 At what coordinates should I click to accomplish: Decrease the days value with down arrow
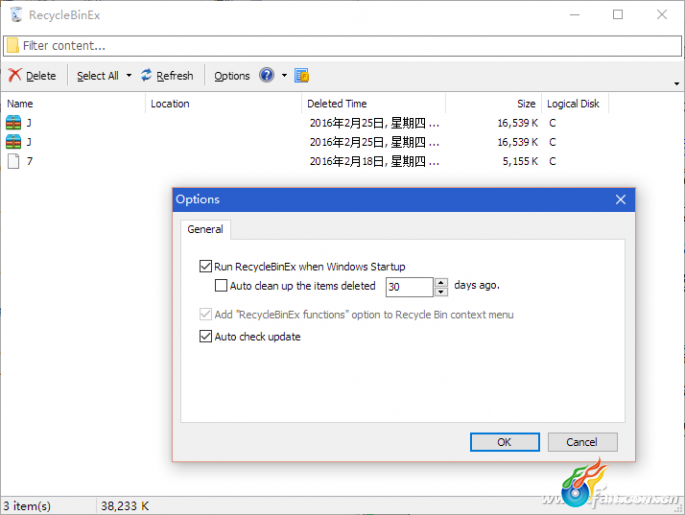[x=441, y=292]
